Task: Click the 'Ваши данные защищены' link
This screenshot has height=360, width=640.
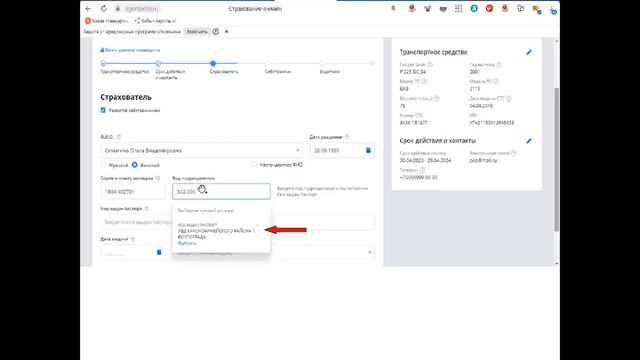Action: 130,50
